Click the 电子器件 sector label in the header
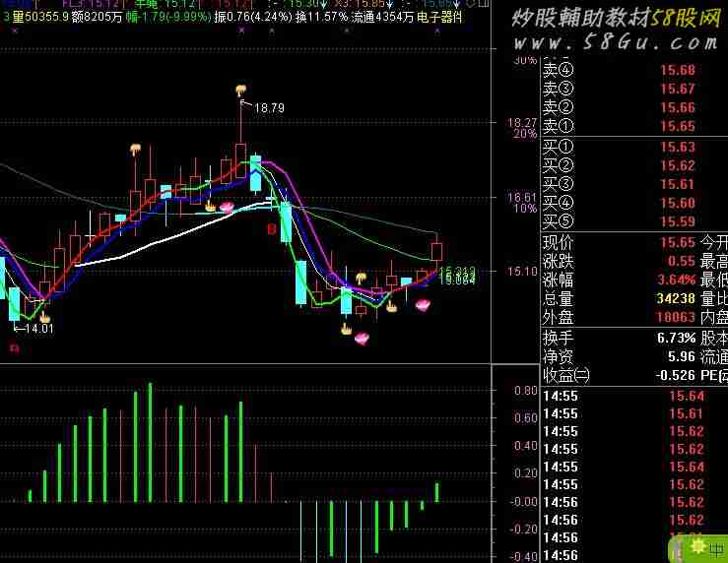This screenshot has height=563, width=728. [x=439, y=18]
